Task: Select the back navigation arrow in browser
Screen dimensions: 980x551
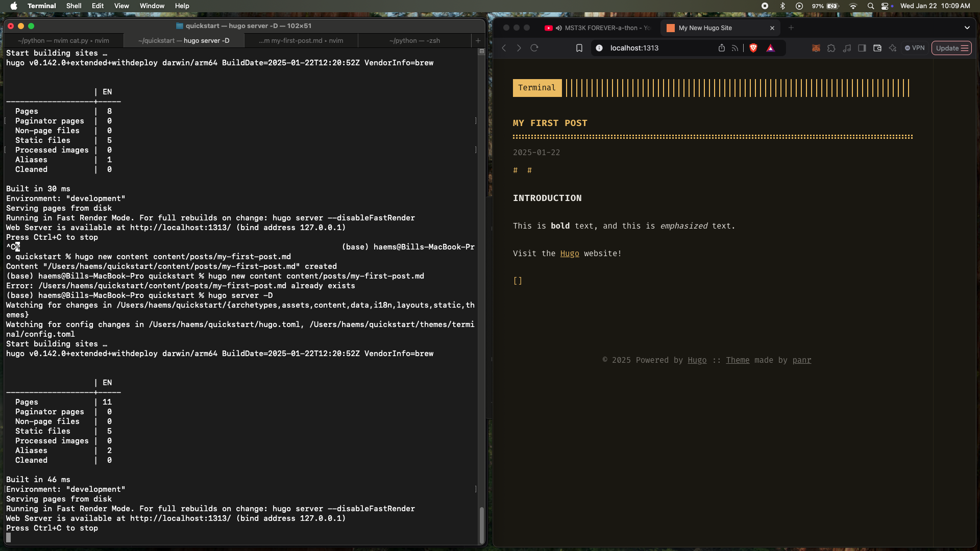Action: (x=504, y=48)
